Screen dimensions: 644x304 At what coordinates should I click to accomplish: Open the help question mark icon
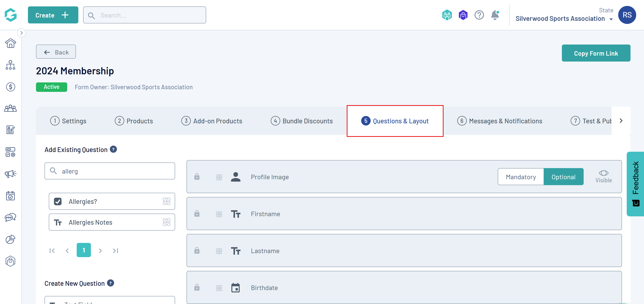(x=479, y=15)
